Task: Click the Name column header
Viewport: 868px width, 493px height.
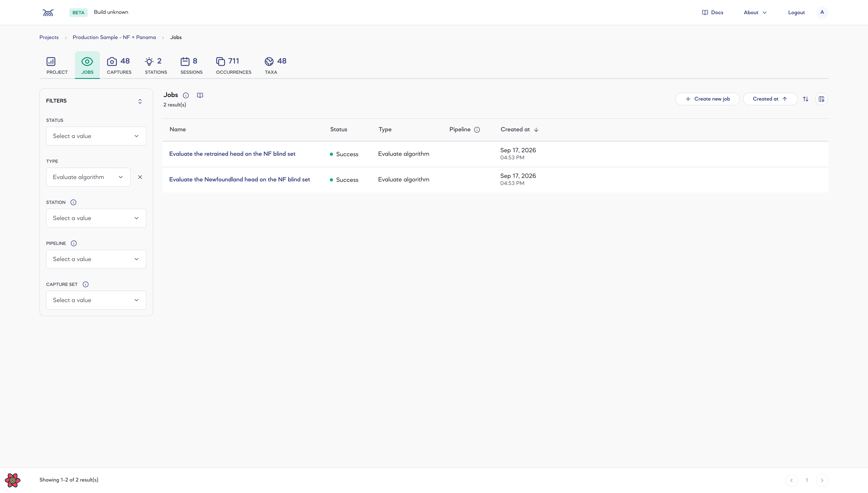Action: 178,129
